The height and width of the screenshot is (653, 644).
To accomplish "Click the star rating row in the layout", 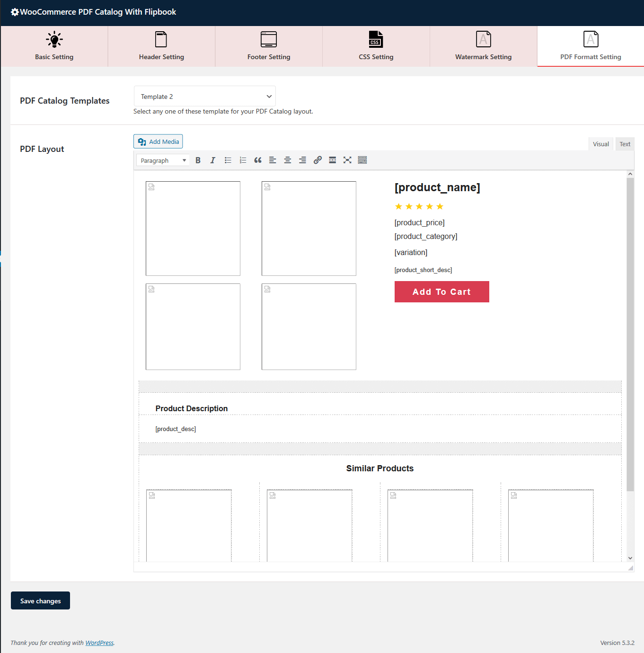I will (x=419, y=206).
